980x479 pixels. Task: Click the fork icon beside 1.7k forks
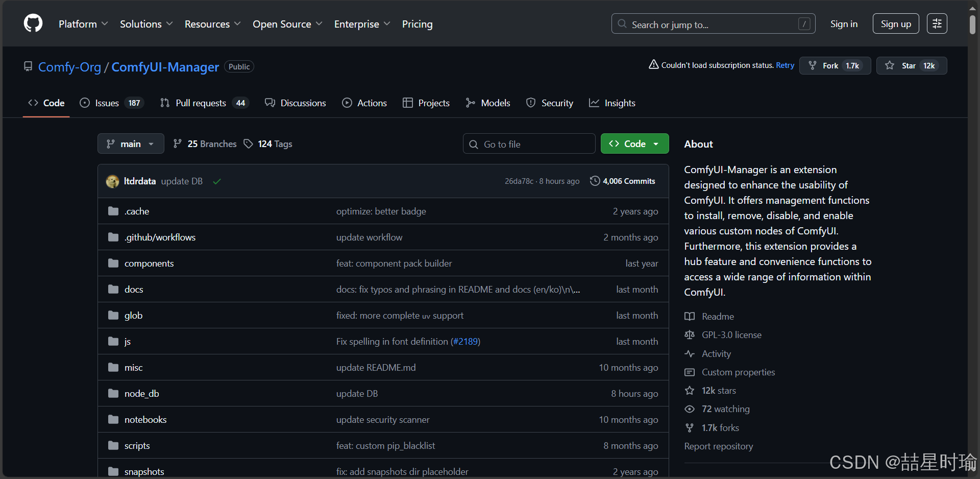690,428
